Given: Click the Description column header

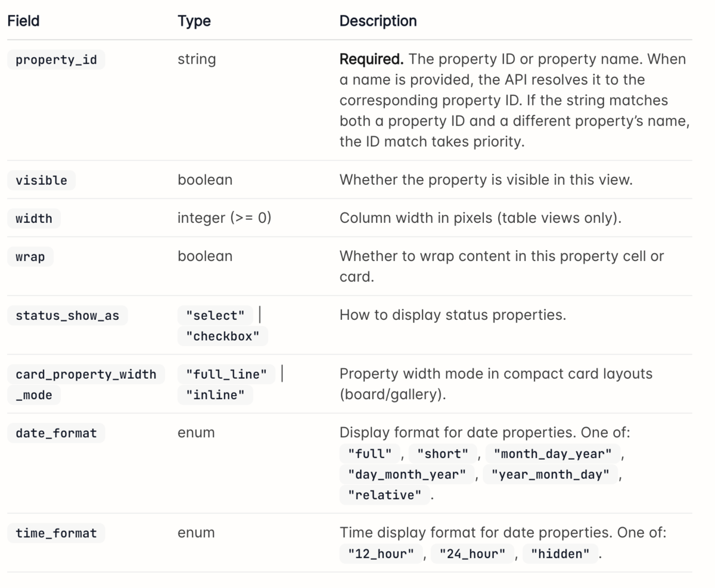Looking at the screenshot, I should 378,21.
